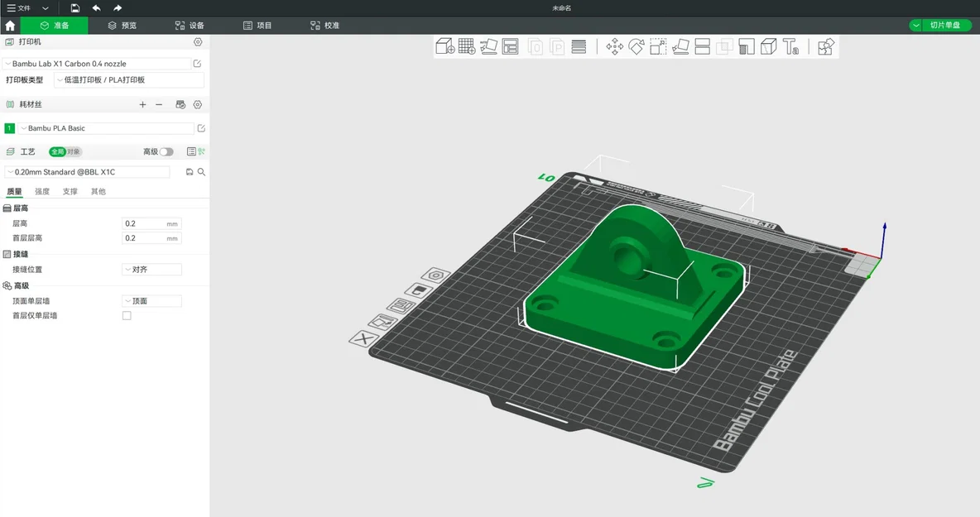Switch to the 项目 tab

pyautogui.click(x=257, y=26)
